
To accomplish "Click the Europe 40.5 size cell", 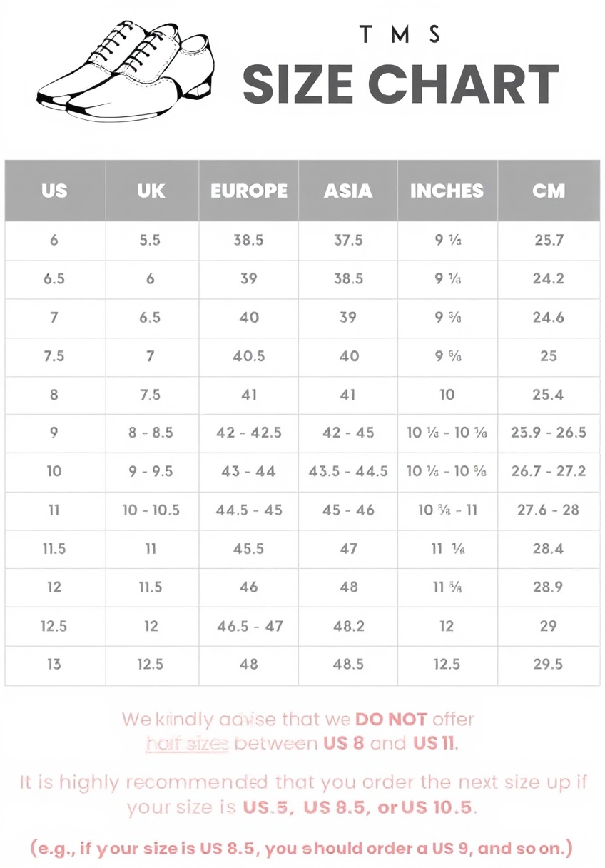I will 249,356.
